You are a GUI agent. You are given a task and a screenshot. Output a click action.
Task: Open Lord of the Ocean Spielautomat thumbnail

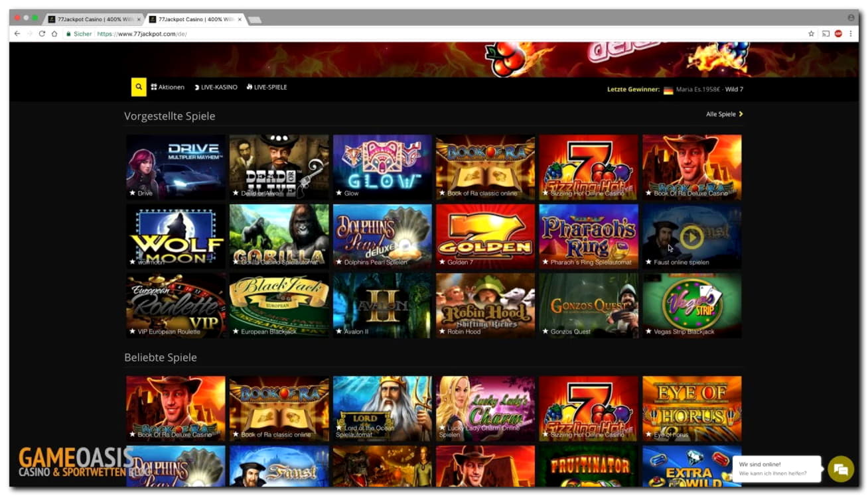click(382, 408)
